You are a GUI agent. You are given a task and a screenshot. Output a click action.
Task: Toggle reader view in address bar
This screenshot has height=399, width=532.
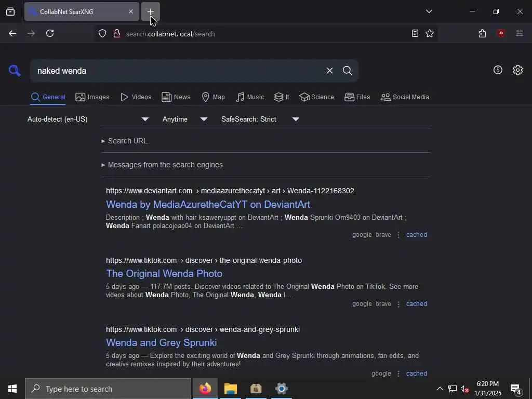415,33
